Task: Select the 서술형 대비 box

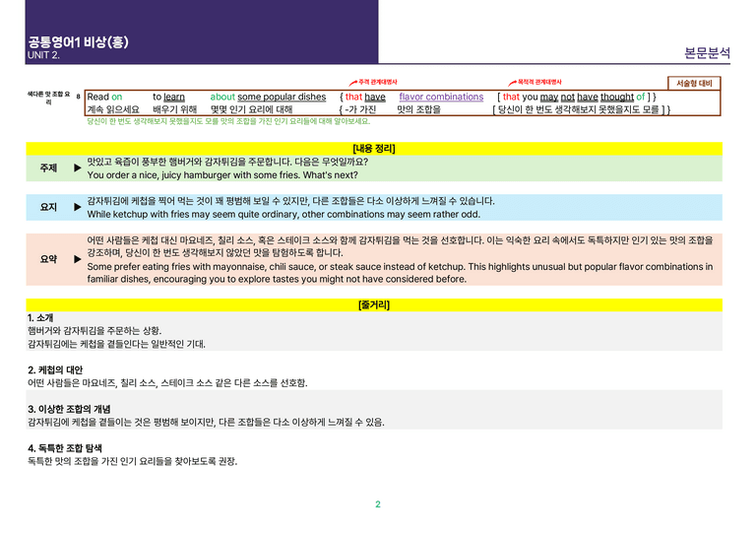Action: tap(694, 83)
